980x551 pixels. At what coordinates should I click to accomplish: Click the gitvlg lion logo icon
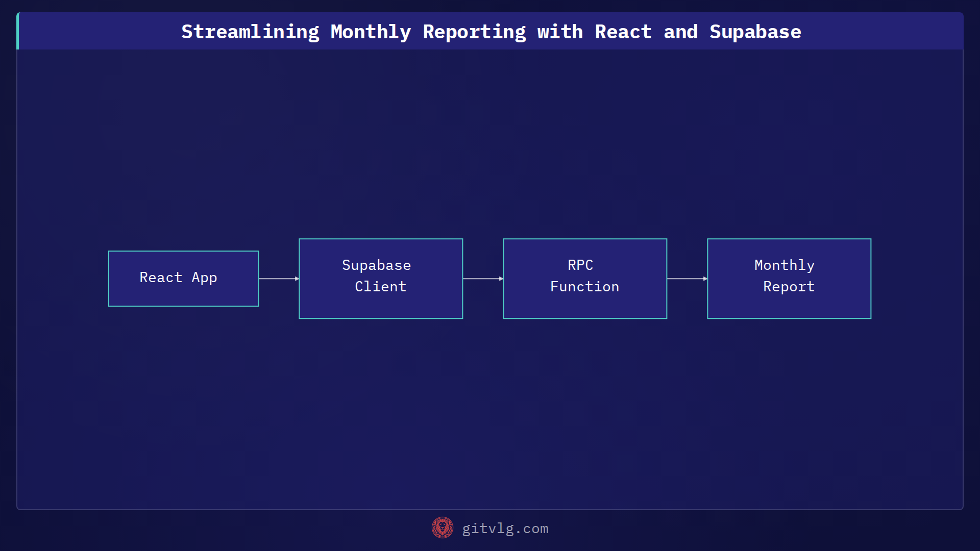[443, 528]
